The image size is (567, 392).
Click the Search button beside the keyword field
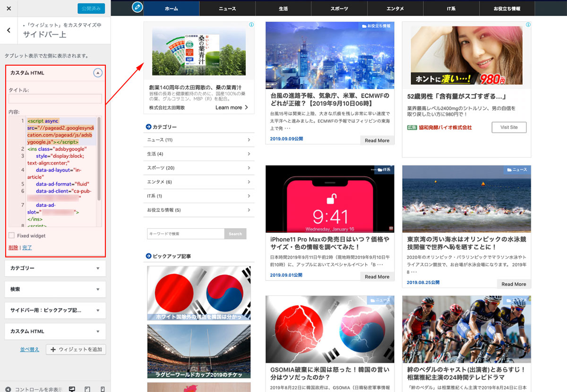pyautogui.click(x=235, y=234)
